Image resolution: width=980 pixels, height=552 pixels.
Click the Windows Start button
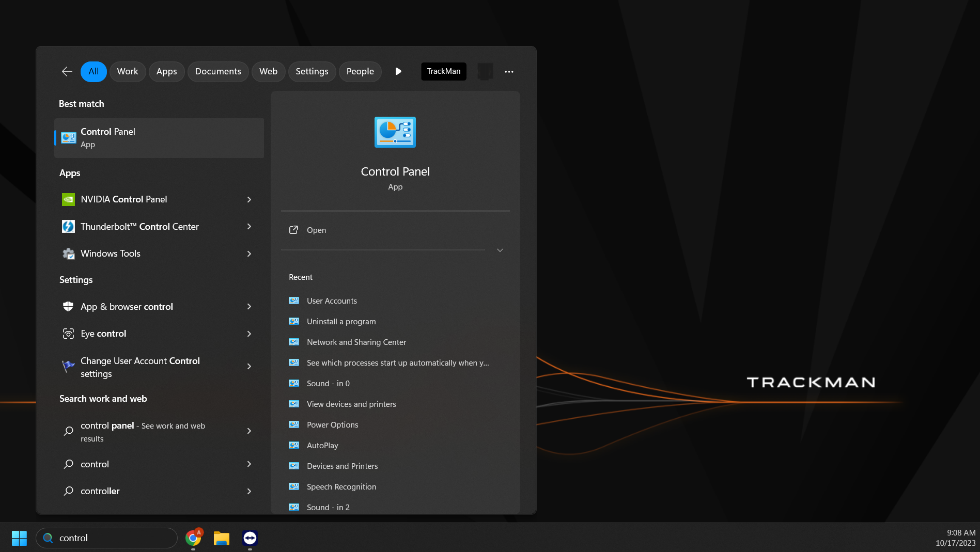(19, 538)
